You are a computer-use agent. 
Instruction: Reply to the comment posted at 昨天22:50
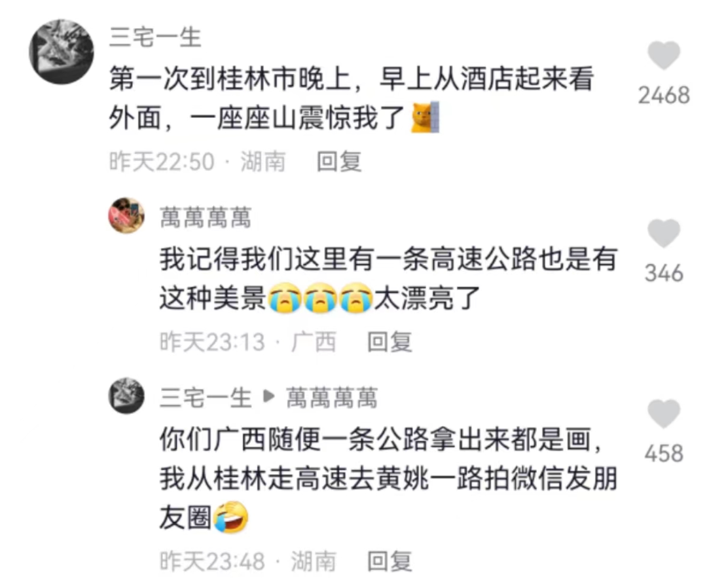(339, 162)
